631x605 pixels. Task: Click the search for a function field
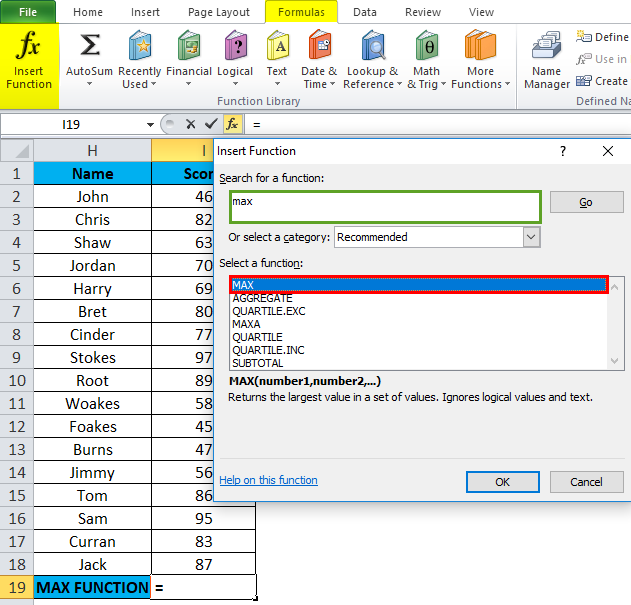pyautogui.click(x=385, y=207)
